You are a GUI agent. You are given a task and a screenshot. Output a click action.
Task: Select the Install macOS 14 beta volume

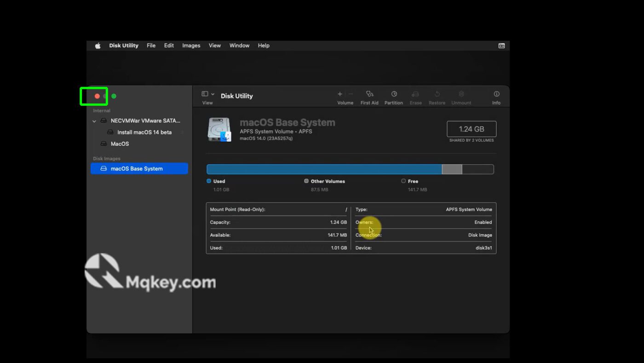click(x=140, y=132)
